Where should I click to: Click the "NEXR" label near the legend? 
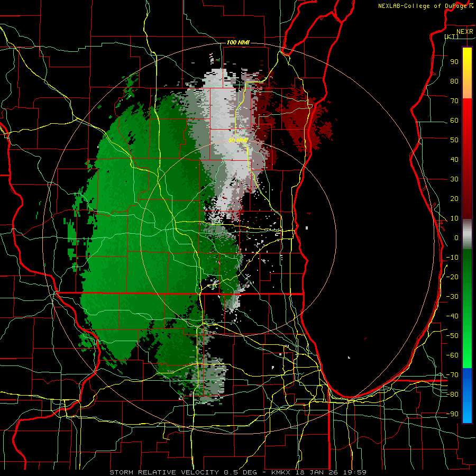tap(465, 32)
